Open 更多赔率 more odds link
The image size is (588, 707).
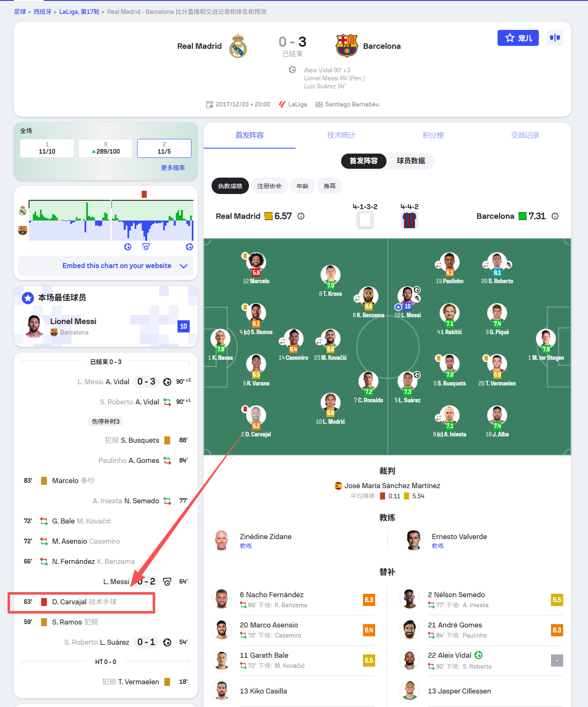click(173, 168)
